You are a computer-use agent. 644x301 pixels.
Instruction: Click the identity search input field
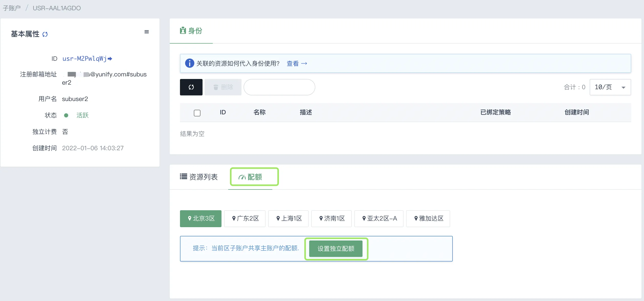tap(279, 87)
